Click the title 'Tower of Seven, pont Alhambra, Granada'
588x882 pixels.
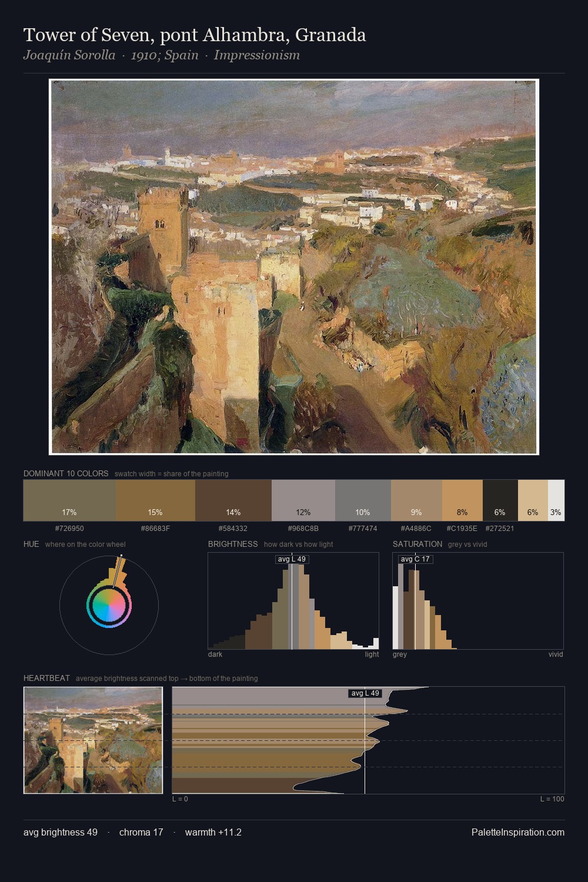point(195,35)
